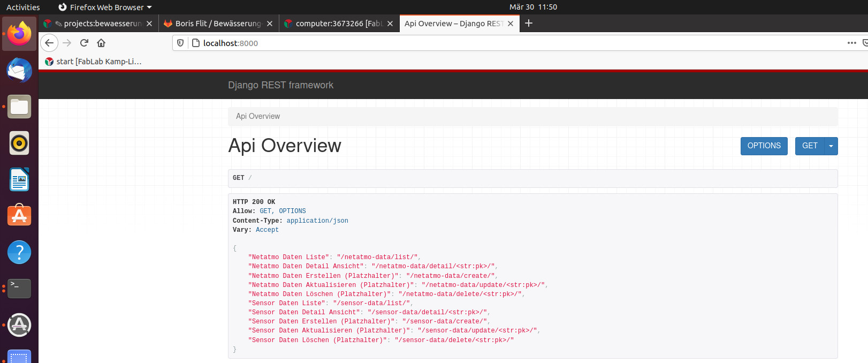Launch Thunderbird mail from the dock
Image resolution: width=868 pixels, height=363 pixels.
pos(19,70)
